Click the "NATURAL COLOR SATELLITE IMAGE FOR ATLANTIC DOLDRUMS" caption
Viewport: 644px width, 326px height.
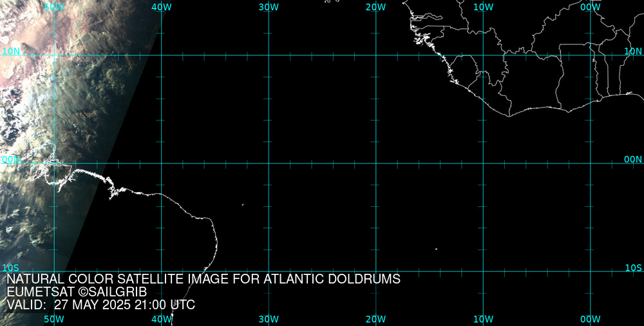coord(204,279)
